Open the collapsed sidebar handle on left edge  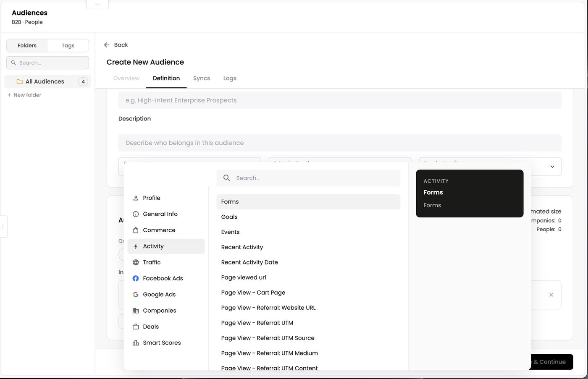3,227
